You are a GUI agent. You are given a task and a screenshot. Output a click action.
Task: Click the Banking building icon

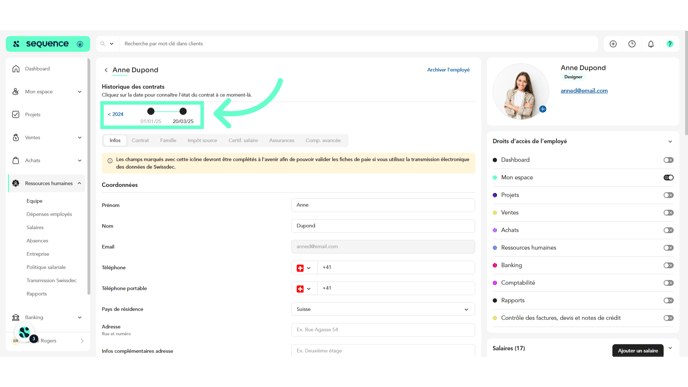16,317
